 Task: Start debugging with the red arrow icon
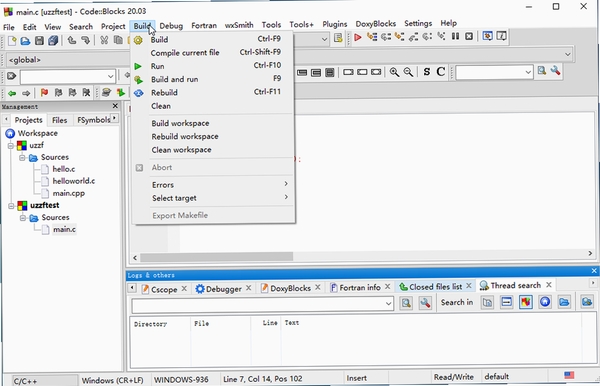click(358, 37)
